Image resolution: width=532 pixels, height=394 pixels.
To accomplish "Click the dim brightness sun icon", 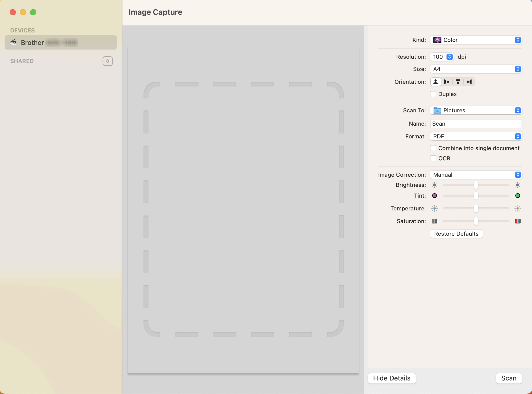I will tap(435, 185).
